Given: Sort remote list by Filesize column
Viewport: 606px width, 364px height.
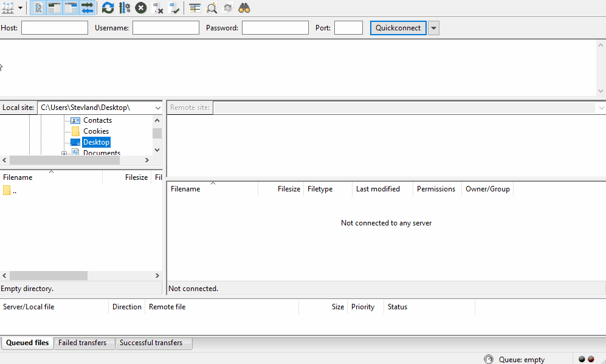Looking at the screenshot, I should click(281, 189).
